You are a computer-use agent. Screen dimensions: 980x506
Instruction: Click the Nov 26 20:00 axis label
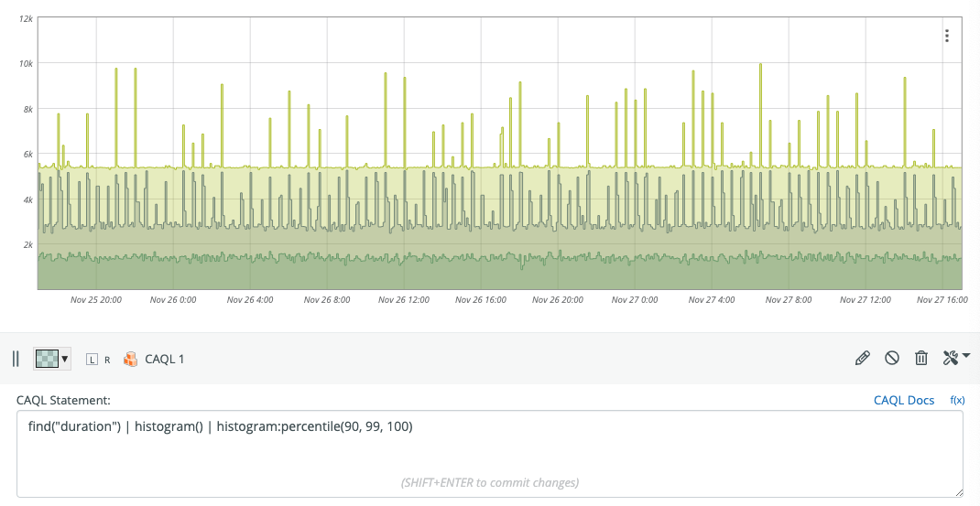tap(558, 300)
